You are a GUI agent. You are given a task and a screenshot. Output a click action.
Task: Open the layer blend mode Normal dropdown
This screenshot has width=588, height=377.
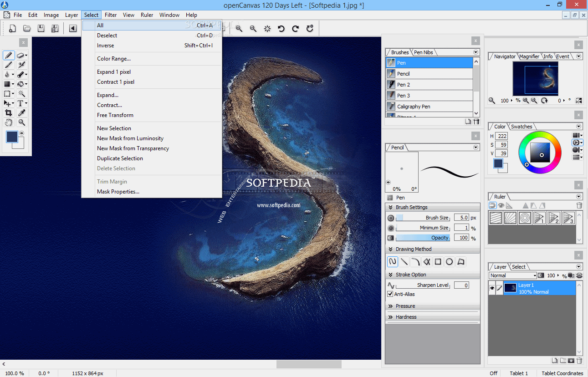click(513, 275)
